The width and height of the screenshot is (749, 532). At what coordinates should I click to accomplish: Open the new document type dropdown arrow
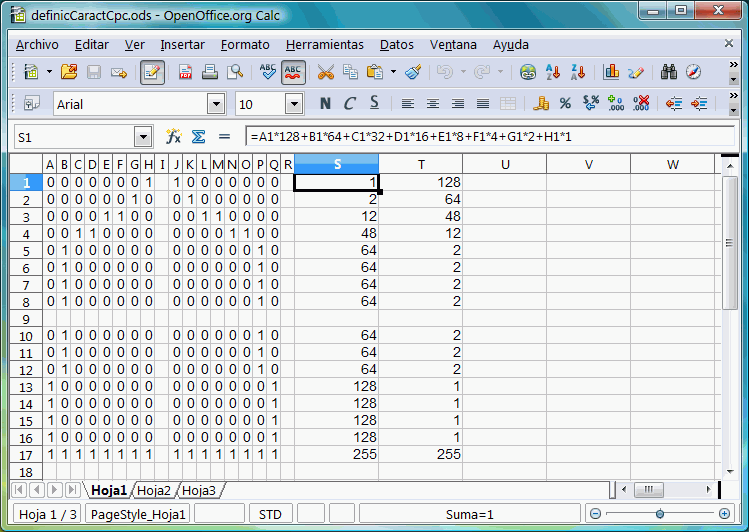49,72
